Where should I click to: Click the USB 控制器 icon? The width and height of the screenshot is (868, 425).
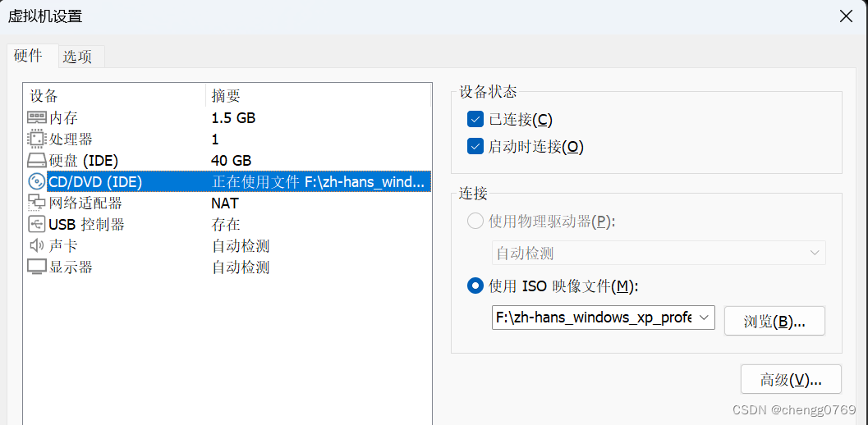[x=37, y=225]
